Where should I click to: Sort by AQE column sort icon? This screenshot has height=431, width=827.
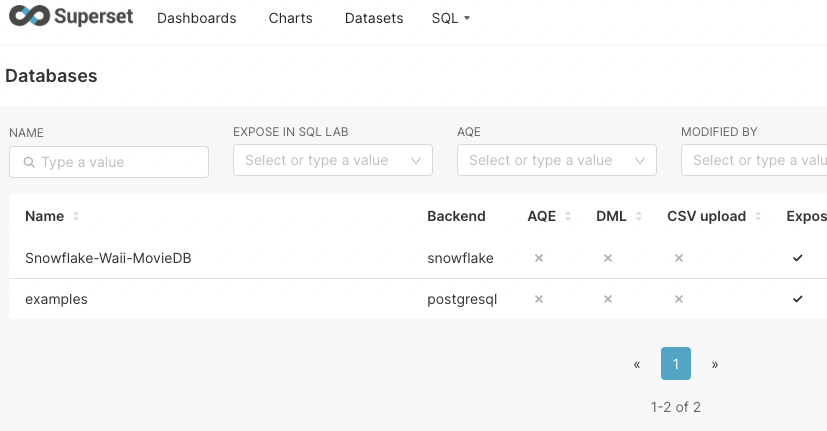569,217
